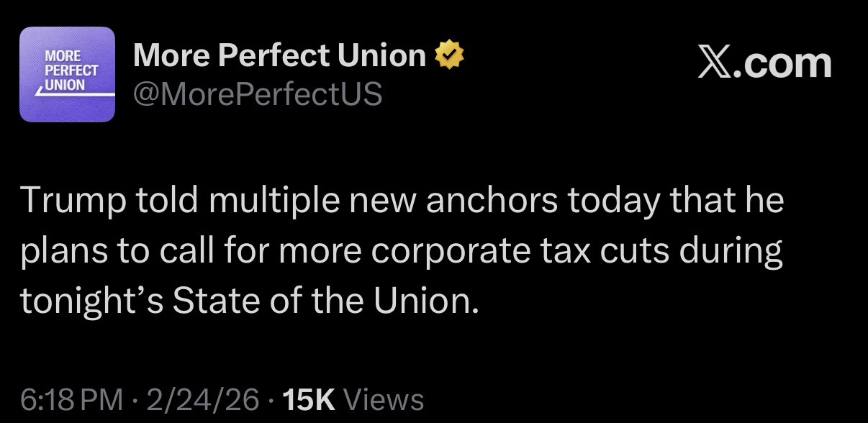Click the More Perfect Union profile avatar

[x=67, y=74]
